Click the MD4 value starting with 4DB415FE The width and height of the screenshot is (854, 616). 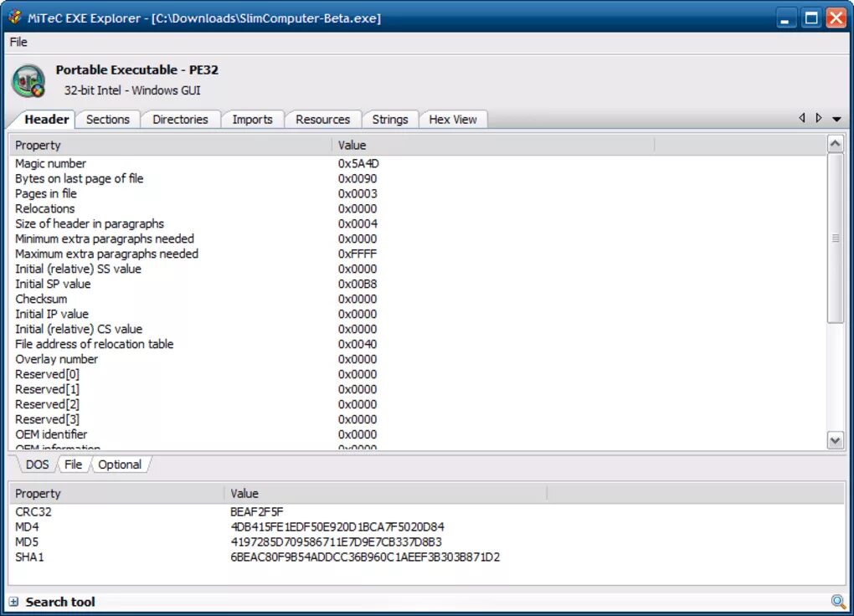[337, 527]
